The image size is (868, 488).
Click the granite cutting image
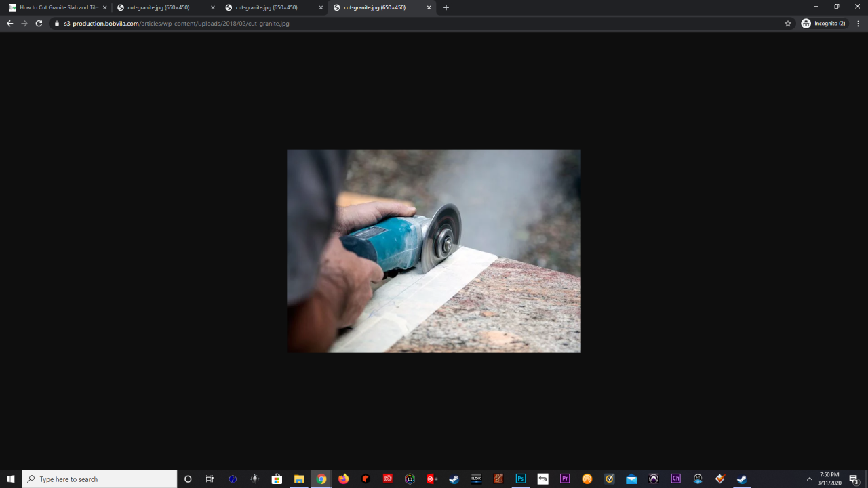coord(433,251)
